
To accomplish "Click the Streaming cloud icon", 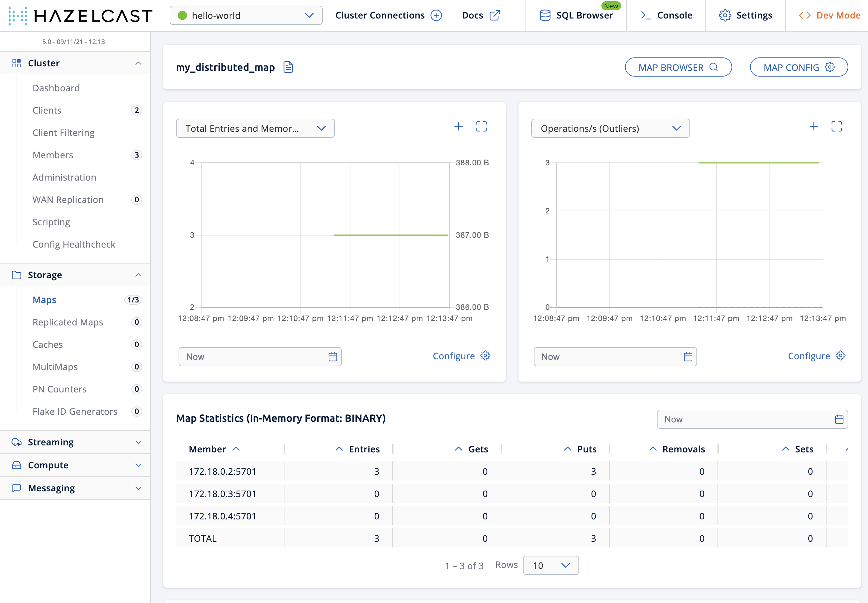I will tap(16, 442).
